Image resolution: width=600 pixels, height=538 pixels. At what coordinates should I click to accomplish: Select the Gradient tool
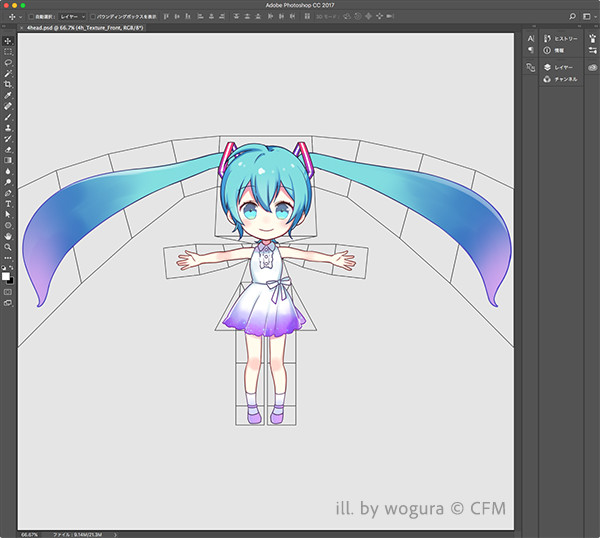point(8,160)
